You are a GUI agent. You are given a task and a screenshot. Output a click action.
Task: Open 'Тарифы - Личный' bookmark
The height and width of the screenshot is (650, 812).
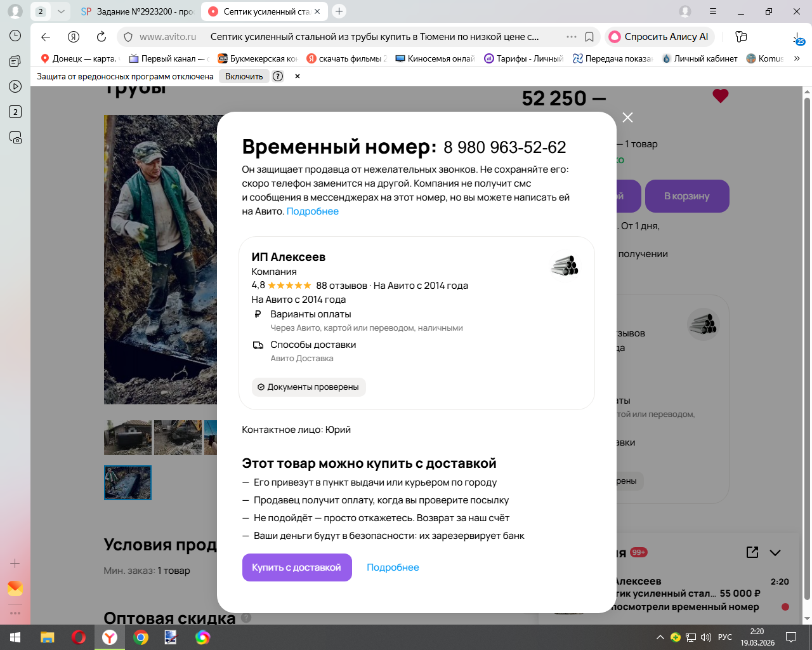(524, 58)
